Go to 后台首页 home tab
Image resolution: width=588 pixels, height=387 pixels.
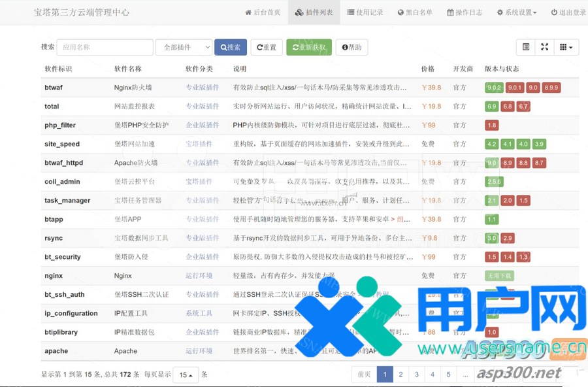pyautogui.click(x=263, y=12)
